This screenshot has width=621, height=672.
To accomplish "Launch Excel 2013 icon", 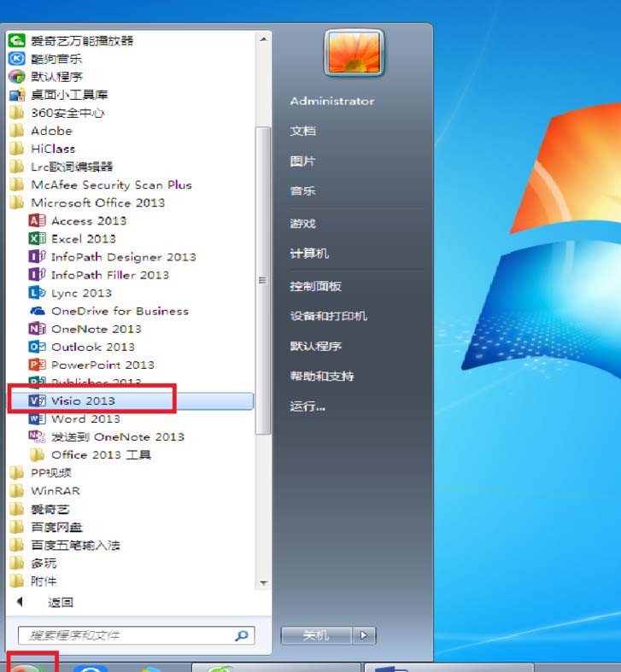I will tap(37, 239).
